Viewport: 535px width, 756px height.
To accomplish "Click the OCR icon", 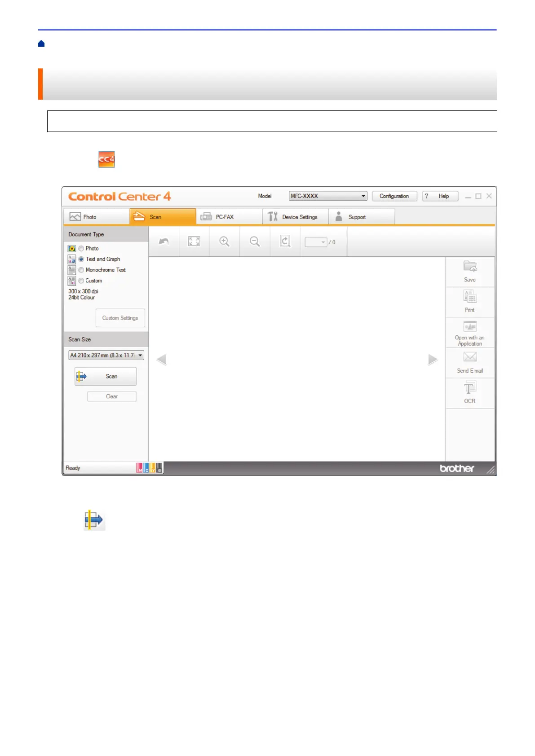I will [470, 387].
